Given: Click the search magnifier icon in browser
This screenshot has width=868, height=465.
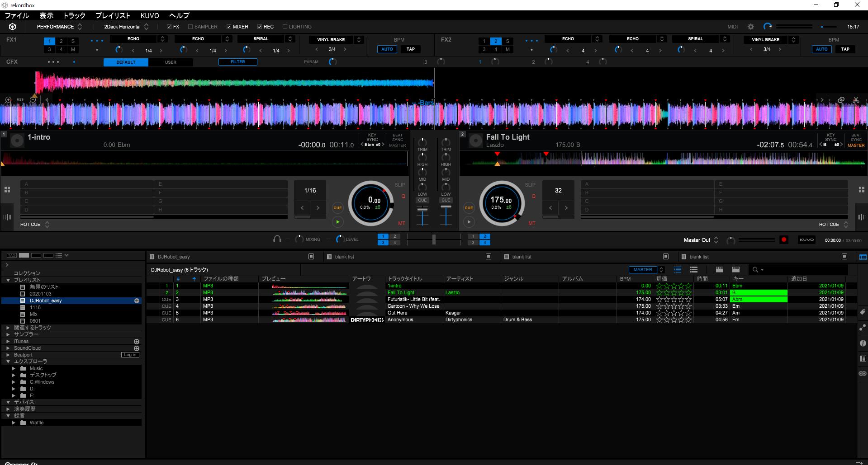Looking at the screenshot, I should 755,270.
